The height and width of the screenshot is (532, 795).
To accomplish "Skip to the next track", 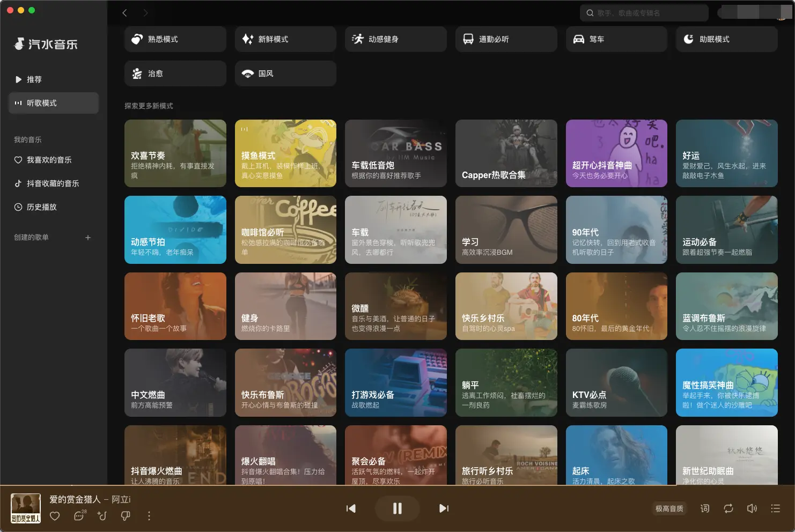I will point(443,508).
